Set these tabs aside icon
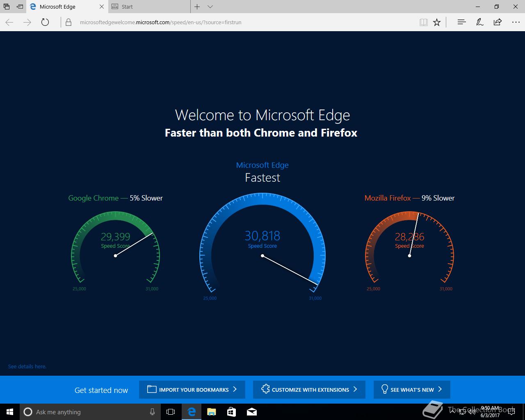 pos(19,7)
